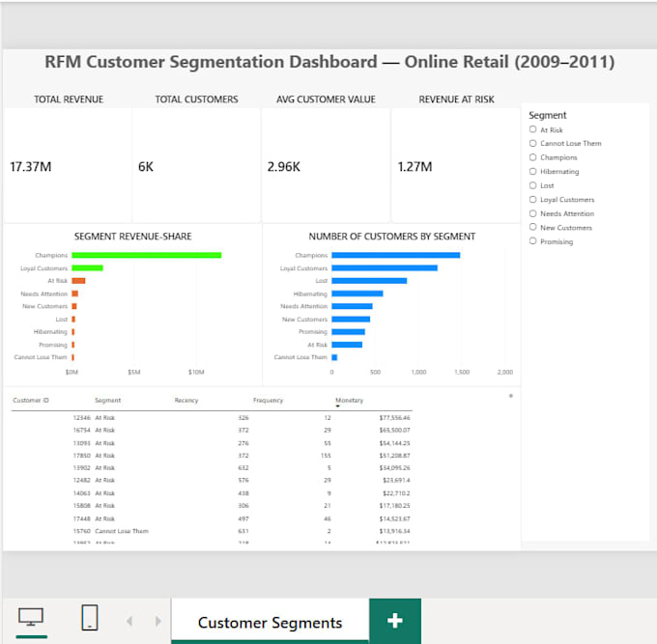Check the Needs Attention segment filter
The image size is (657, 644).
(x=532, y=213)
